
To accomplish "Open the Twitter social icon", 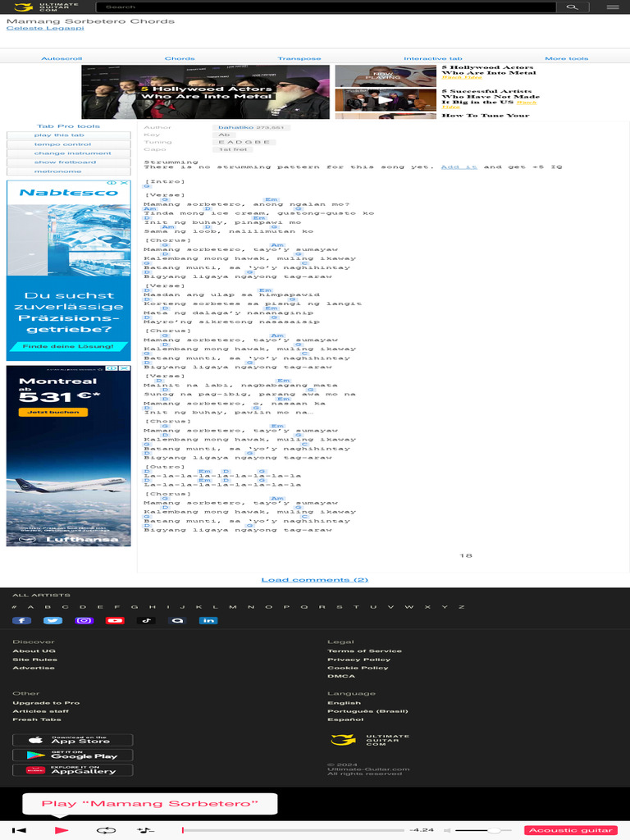I will click(52, 620).
